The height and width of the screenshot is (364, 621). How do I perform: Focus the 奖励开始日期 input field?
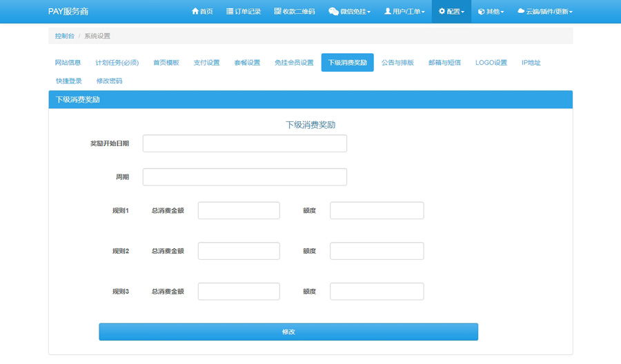[244, 143]
